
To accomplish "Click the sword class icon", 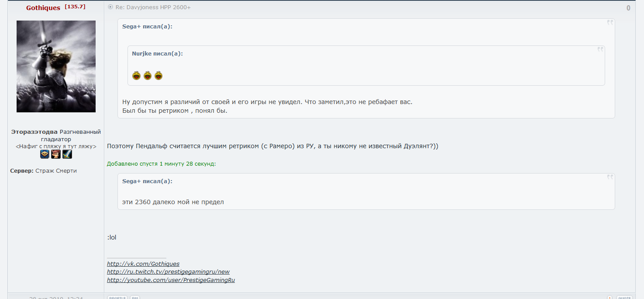I will (67, 154).
